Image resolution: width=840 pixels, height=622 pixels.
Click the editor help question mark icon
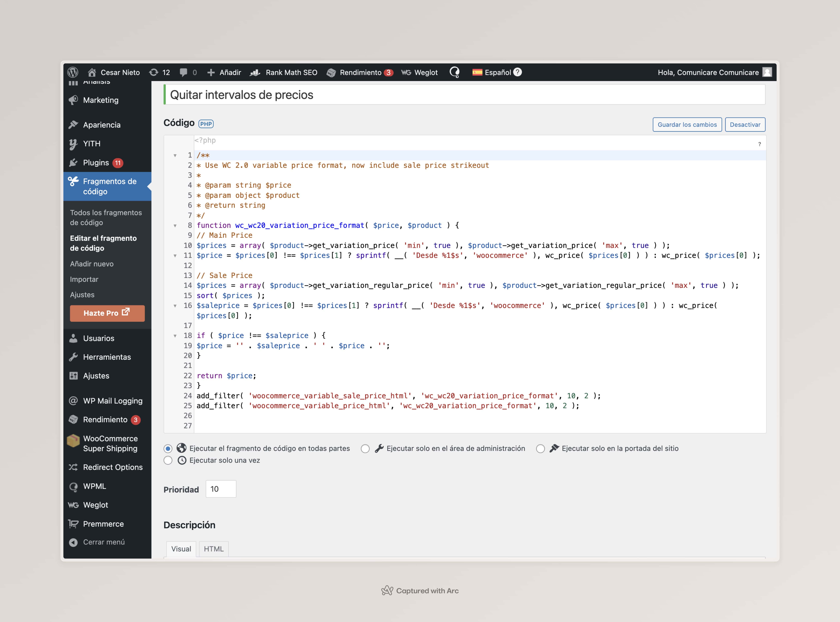tap(759, 144)
